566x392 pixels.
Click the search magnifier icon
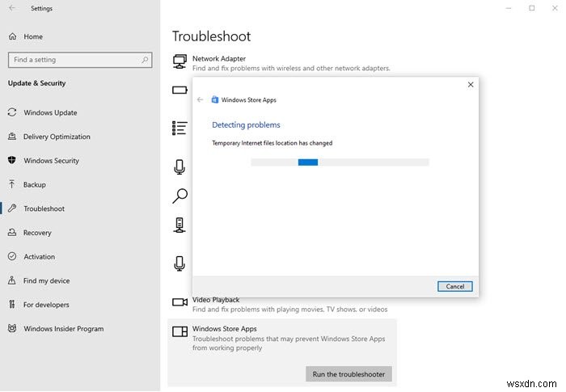point(146,60)
